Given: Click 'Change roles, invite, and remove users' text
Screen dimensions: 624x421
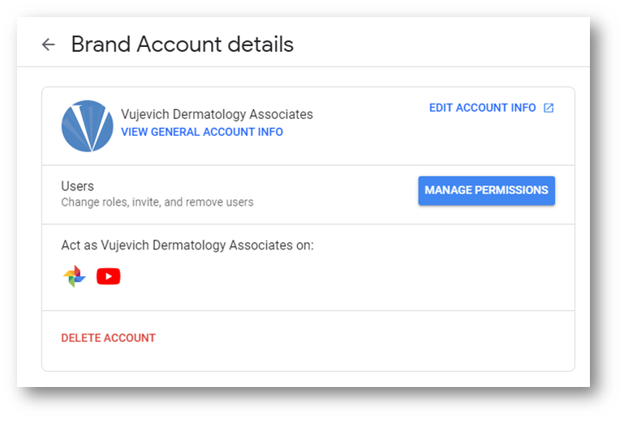Looking at the screenshot, I should (157, 202).
